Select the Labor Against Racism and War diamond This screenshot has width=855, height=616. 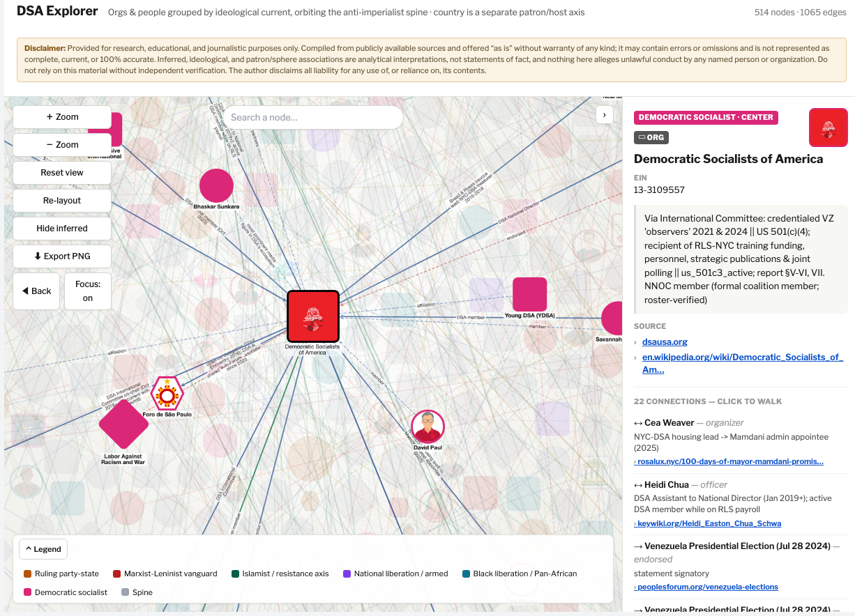pos(123,424)
